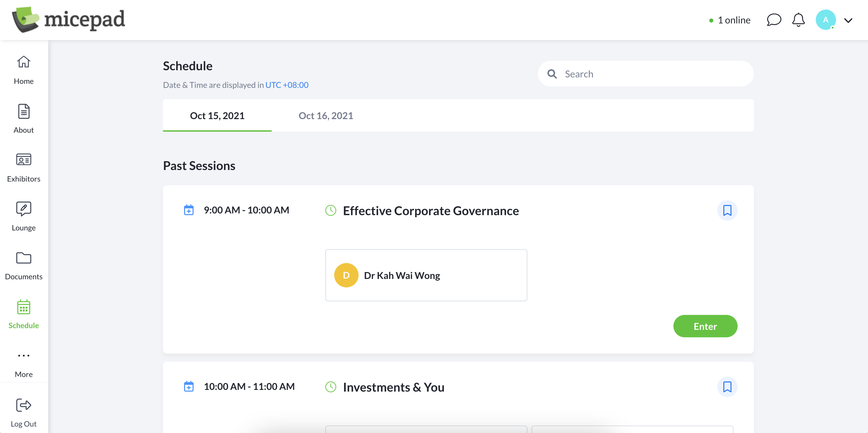Expand the user account chevron menu
This screenshot has height=433, width=868.
[848, 20]
